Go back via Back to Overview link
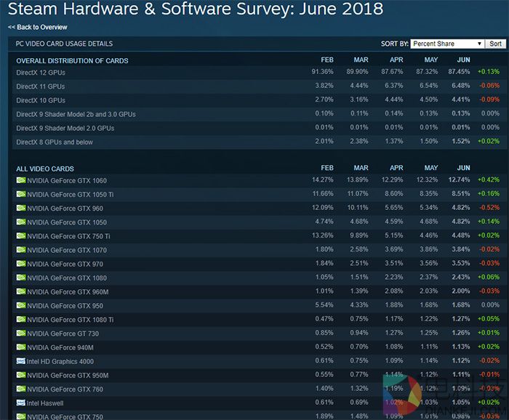The height and width of the screenshot is (420, 509). click(38, 27)
